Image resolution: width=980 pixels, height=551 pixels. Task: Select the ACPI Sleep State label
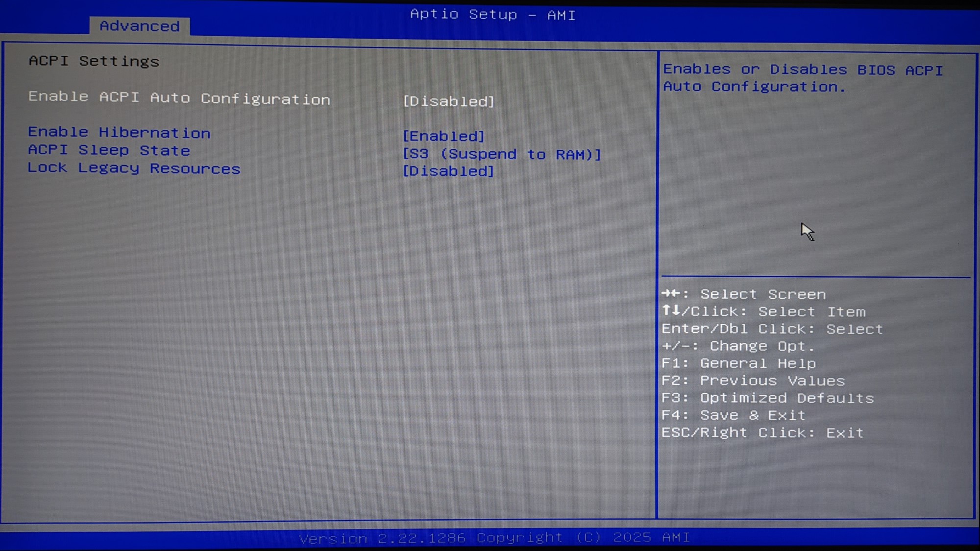[x=109, y=150]
